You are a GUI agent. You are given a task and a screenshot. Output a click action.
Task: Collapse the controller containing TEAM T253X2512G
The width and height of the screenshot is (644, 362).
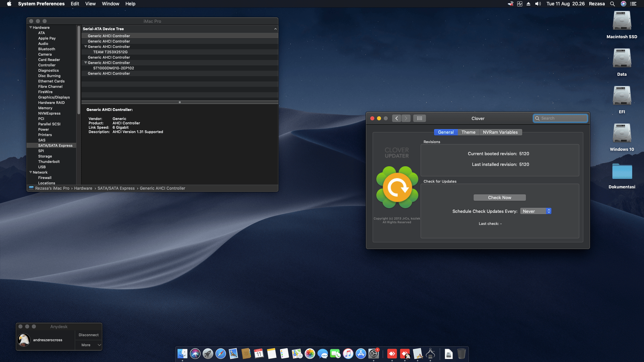click(x=86, y=47)
